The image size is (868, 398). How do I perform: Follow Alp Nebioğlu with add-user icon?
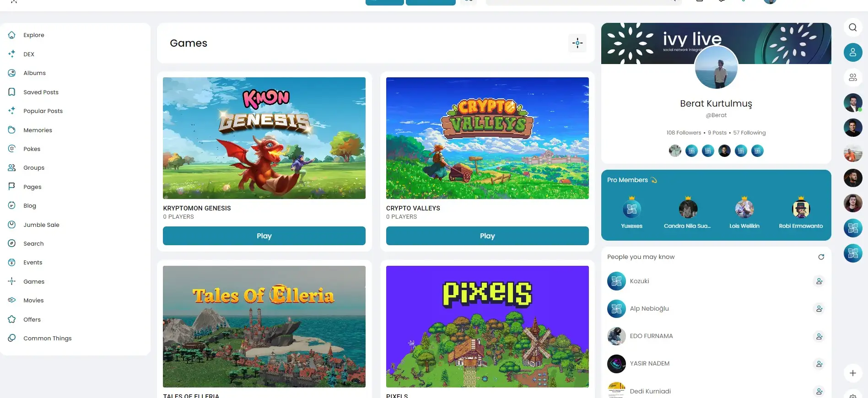pyautogui.click(x=819, y=309)
